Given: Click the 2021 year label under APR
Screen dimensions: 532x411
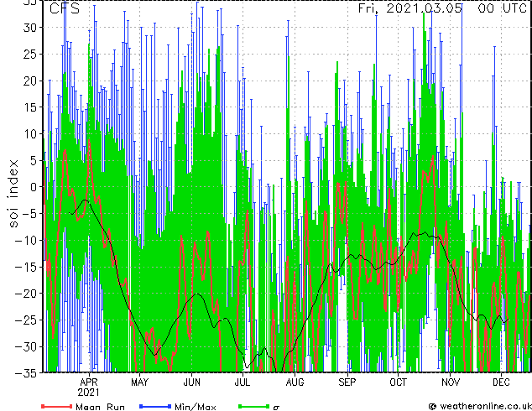Looking at the screenshot, I should [88, 393].
